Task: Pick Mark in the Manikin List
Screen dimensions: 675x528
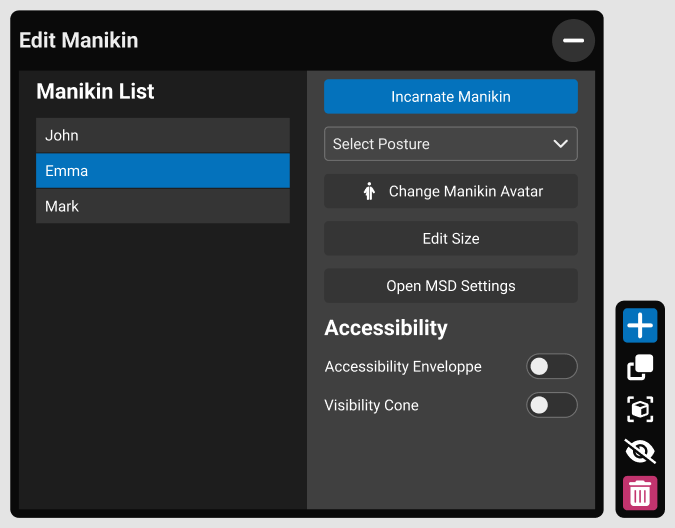Action: (x=163, y=206)
